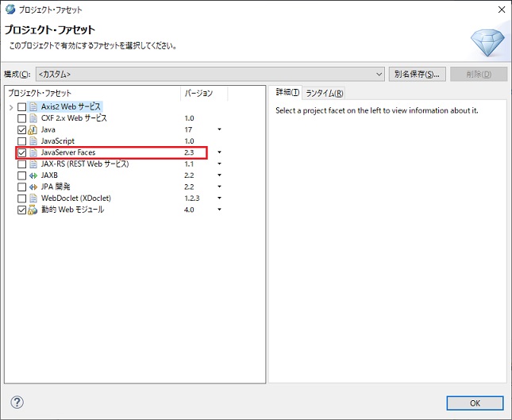Open 動的 Web モジュール version 4.0 dropdown
This screenshot has height=420, width=512.
click(x=219, y=210)
